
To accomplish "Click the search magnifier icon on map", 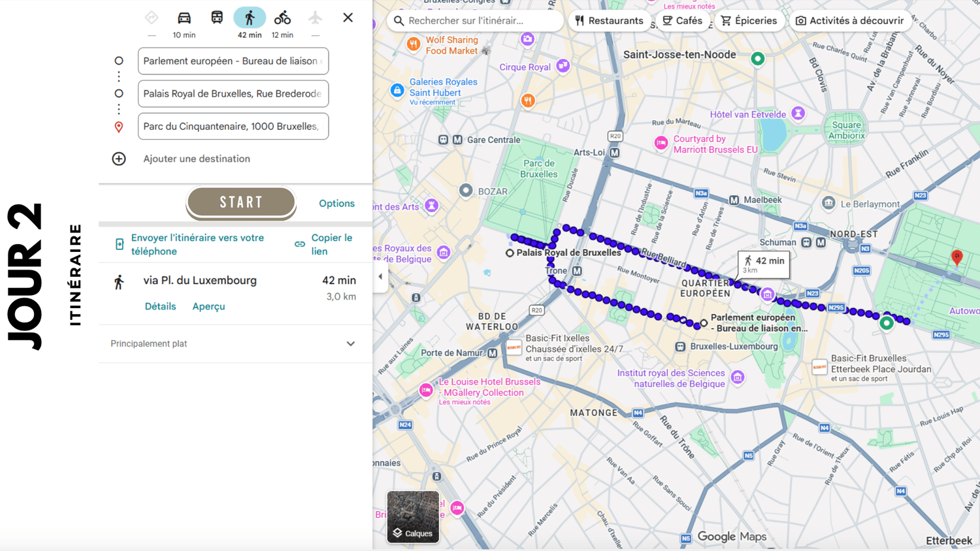I will tap(399, 21).
